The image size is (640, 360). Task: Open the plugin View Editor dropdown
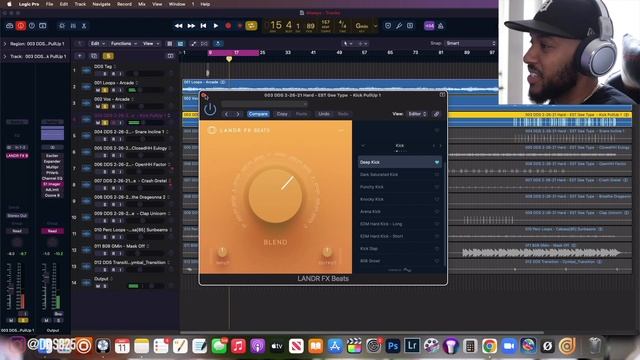[x=417, y=114]
